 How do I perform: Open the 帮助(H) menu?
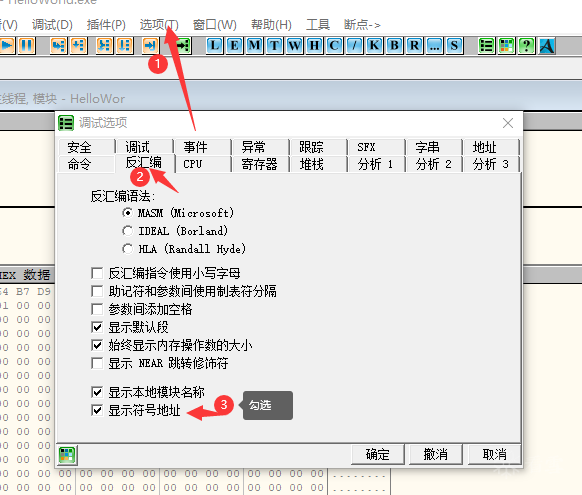click(271, 25)
